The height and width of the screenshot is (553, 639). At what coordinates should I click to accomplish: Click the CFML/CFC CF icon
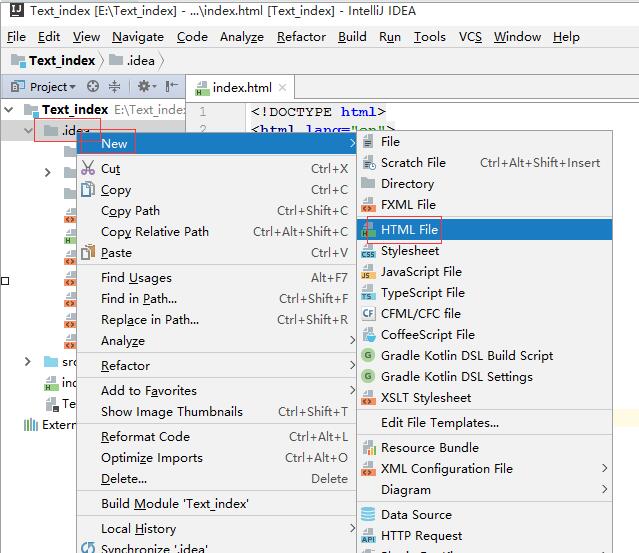[x=368, y=313]
